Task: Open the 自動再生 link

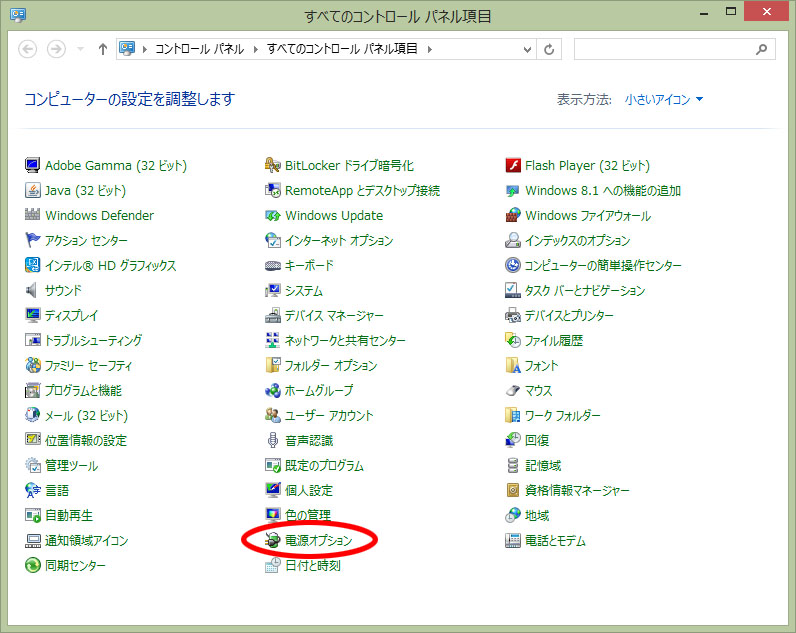Action: pos(69,515)
